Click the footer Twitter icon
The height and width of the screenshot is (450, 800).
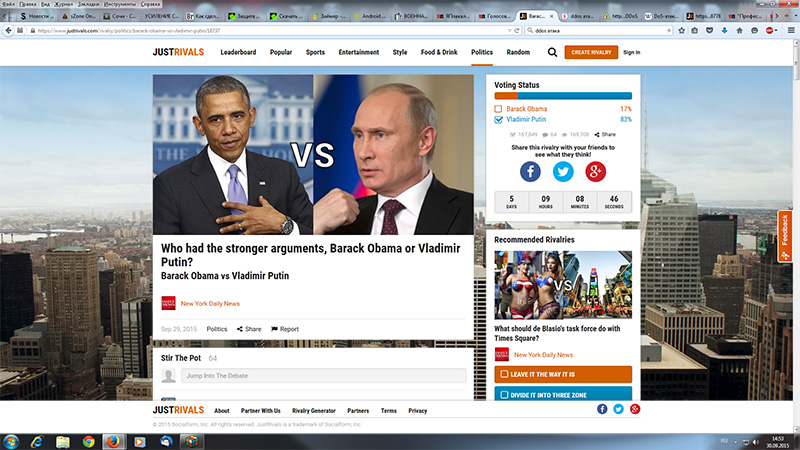pyautogui.click(x=618, y=409)
